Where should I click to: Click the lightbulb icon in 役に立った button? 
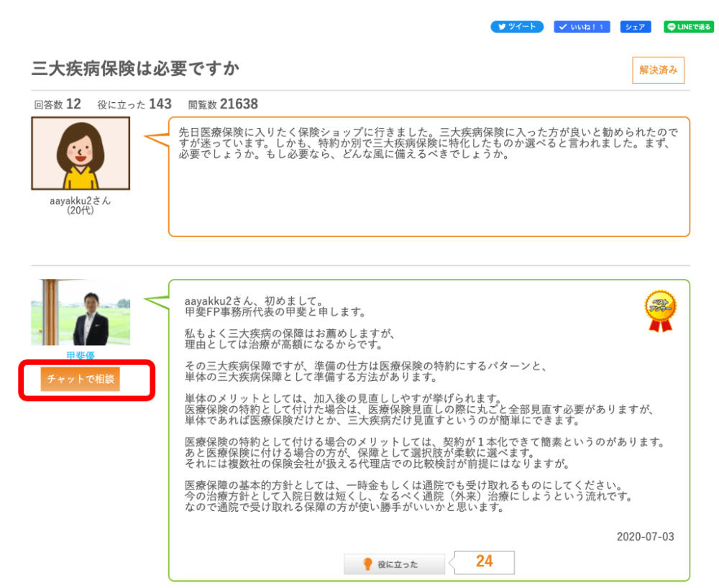367,564
